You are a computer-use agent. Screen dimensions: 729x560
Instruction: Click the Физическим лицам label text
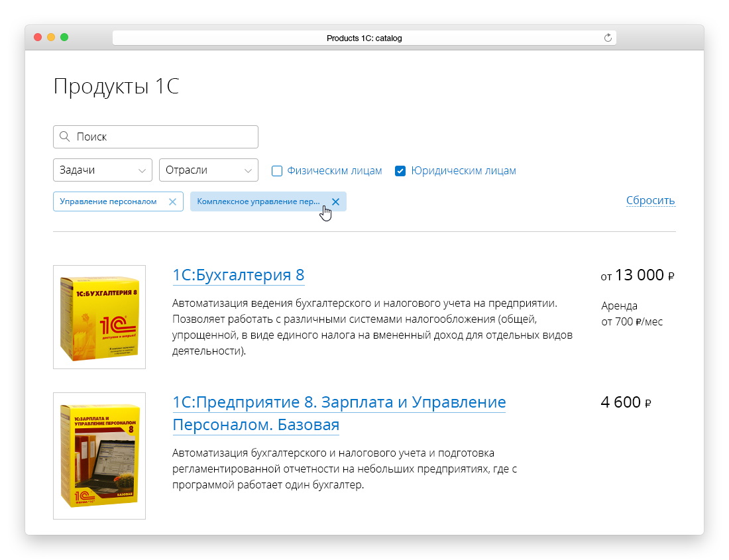334,171
